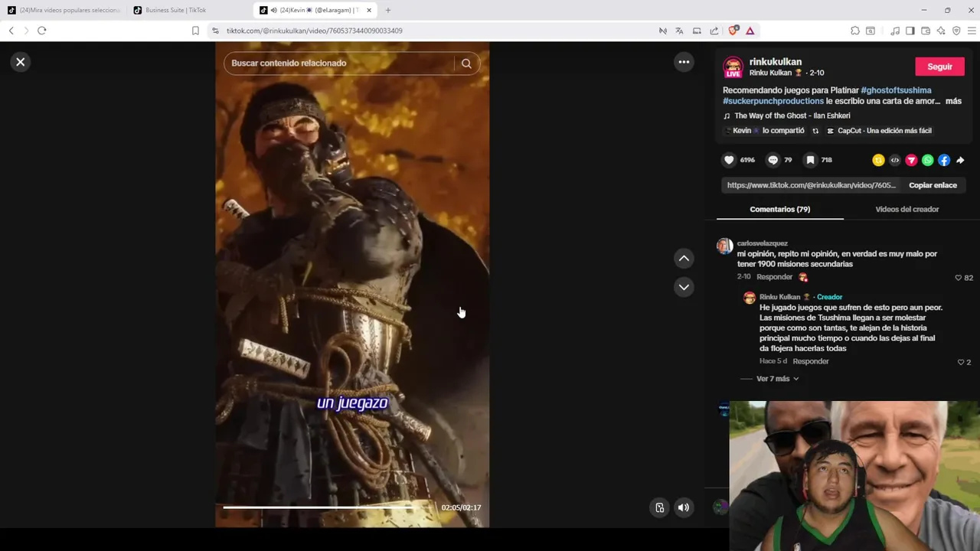Open the Brave Rewards triangle icon
This screenshot has height=551, width=980.
pyautogui.click(x=750, y=31)
